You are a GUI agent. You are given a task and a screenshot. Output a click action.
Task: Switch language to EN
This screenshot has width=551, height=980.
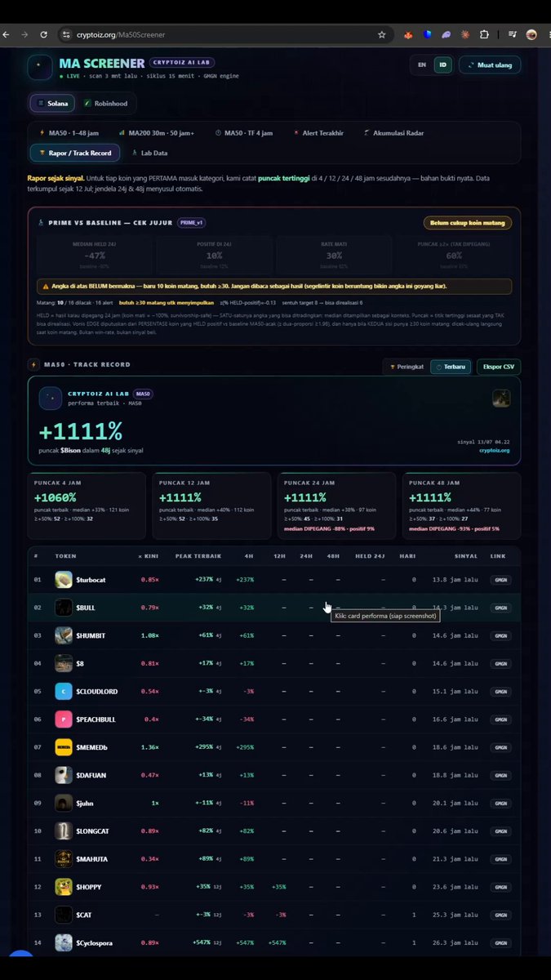pyautogui.click(x=422, y=65)
